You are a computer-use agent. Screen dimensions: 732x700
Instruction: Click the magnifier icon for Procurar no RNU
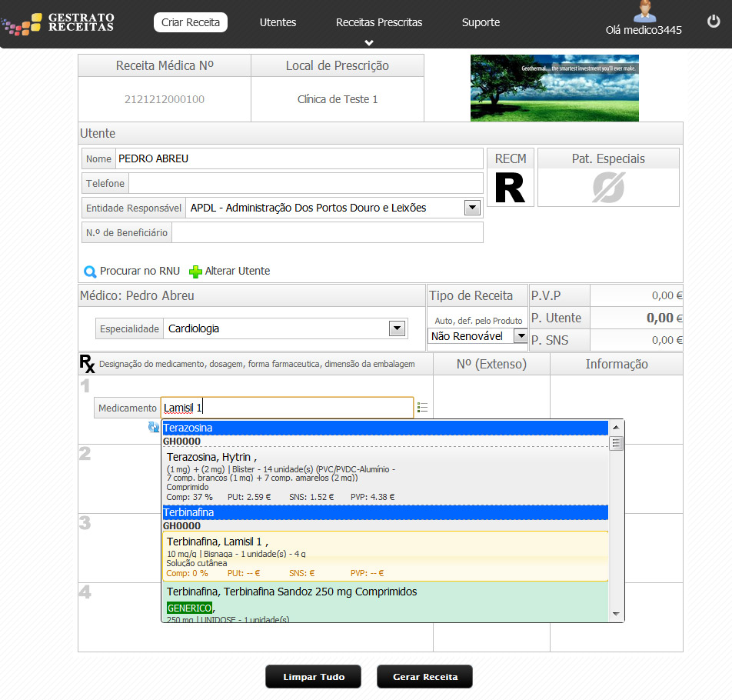(90, 272)
